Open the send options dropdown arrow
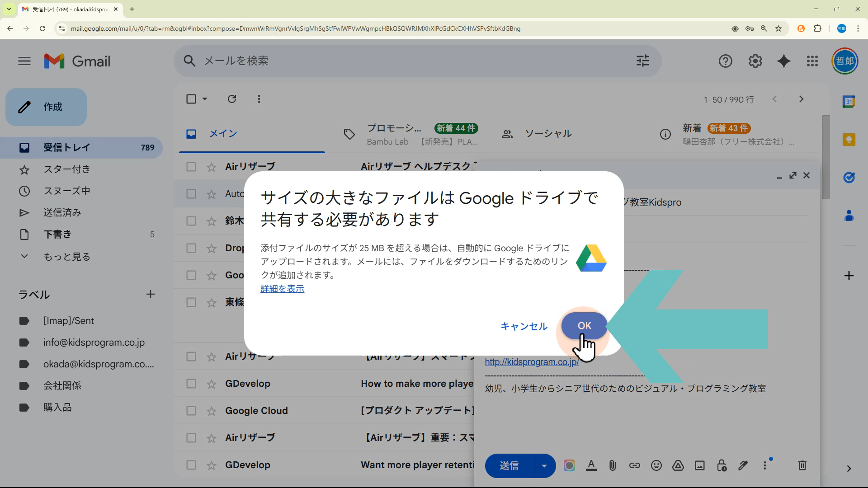This screenshot has width=868, height=488. click(544, 465)
